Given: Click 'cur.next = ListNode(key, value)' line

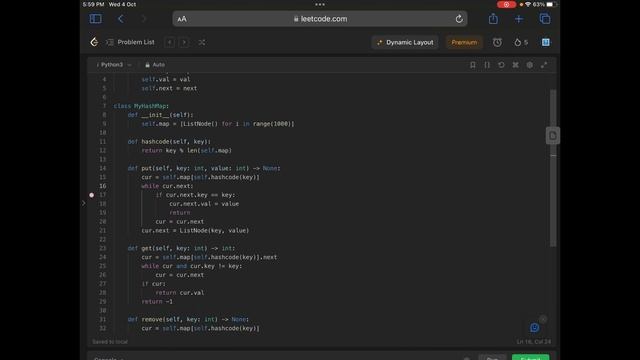Looking at the screenshot, I should click(195, 231).
